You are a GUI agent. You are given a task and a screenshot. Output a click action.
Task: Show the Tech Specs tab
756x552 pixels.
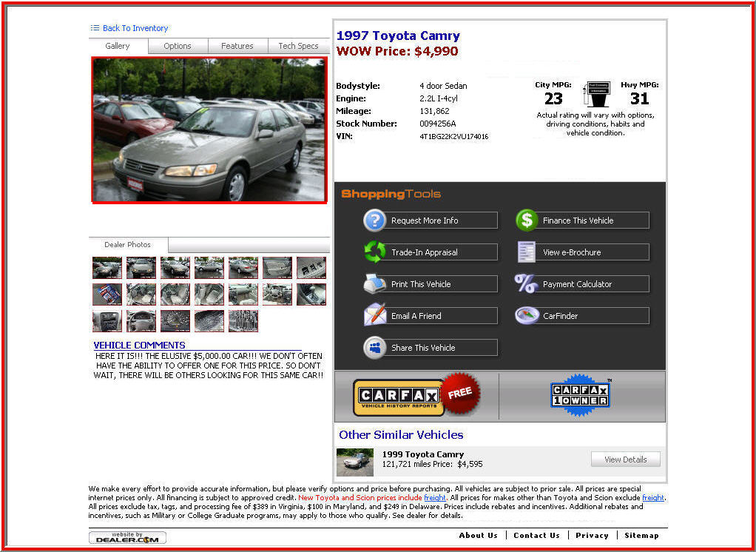point(298,46)
